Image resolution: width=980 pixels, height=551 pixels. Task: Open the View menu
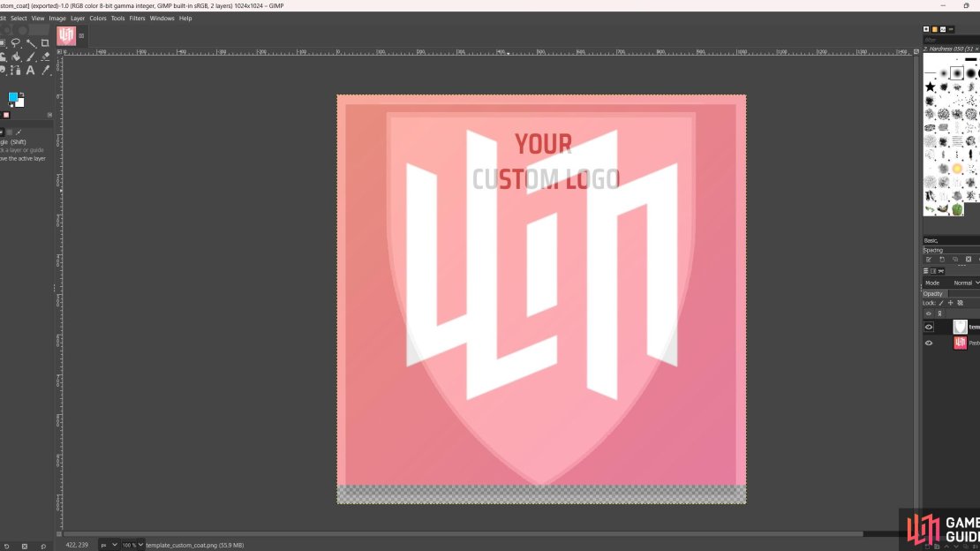pos(38,19)
